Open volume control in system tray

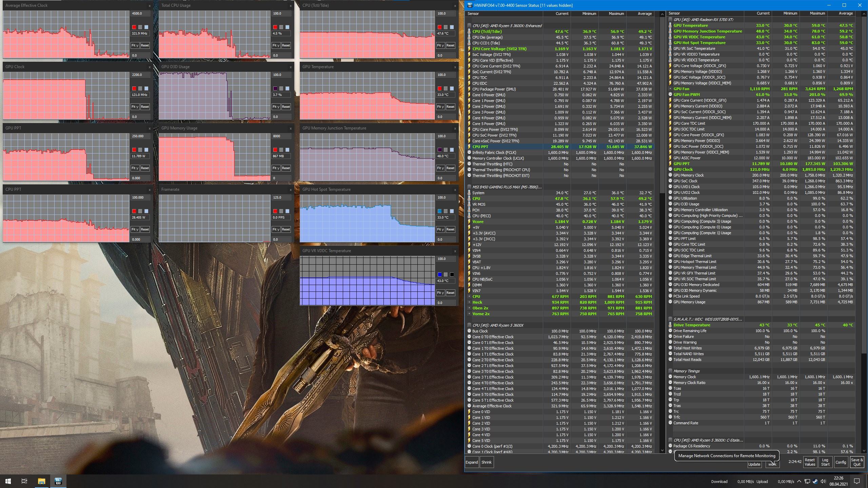pos(823,482)
